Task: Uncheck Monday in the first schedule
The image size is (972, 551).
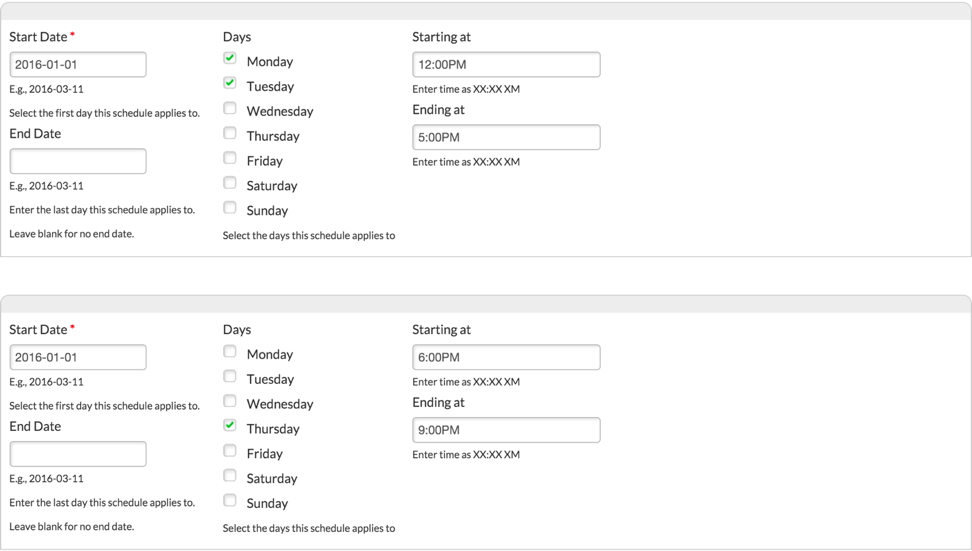Action: [x=230, y=58]
